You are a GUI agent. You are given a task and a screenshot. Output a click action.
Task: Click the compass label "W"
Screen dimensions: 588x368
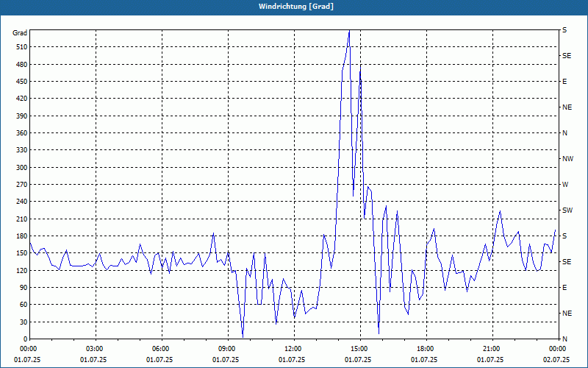565,185
